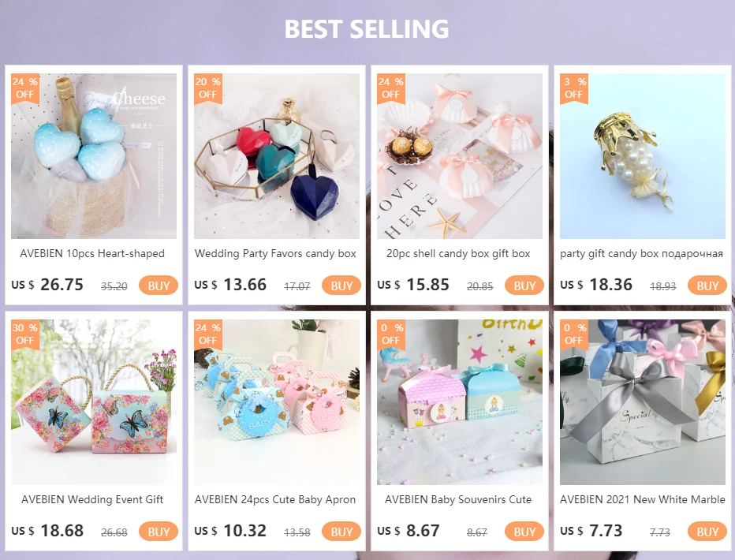735x560 pixels.
Task: Click BUY for AVEBIEN 10pcs Heart-shaped item
Action: (x=159, y=286)
